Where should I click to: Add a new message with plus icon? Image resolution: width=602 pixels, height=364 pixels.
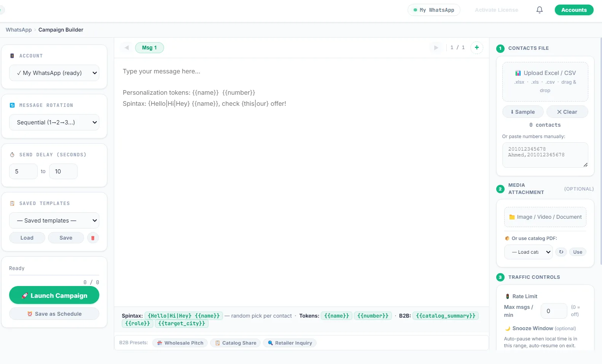[x=476, y=48]
